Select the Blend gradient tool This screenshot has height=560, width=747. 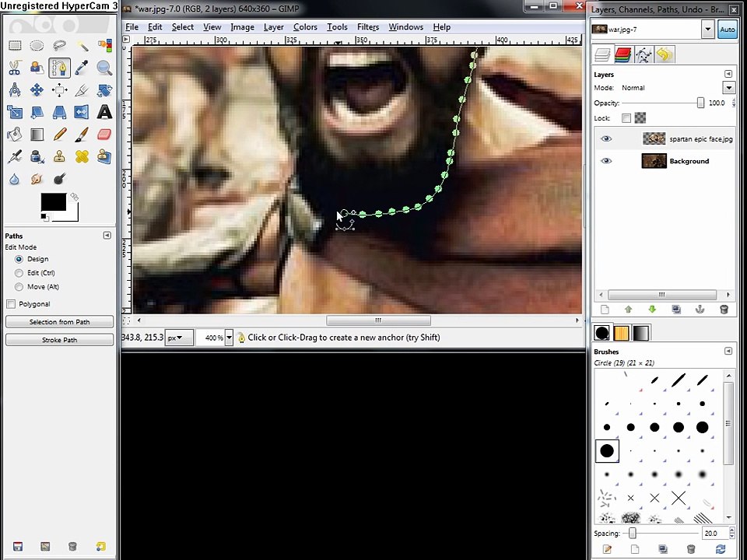(37, 135)
